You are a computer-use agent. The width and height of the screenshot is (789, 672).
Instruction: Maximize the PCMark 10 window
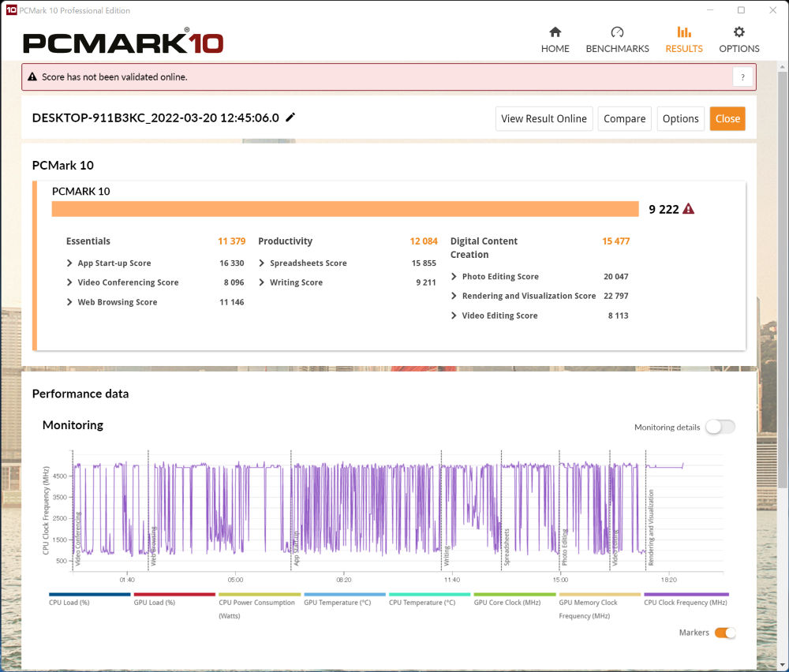point(741,10)
